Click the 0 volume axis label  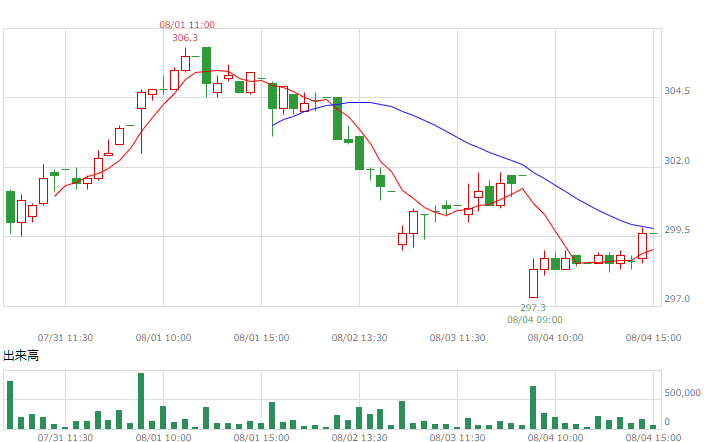(667, 422)
